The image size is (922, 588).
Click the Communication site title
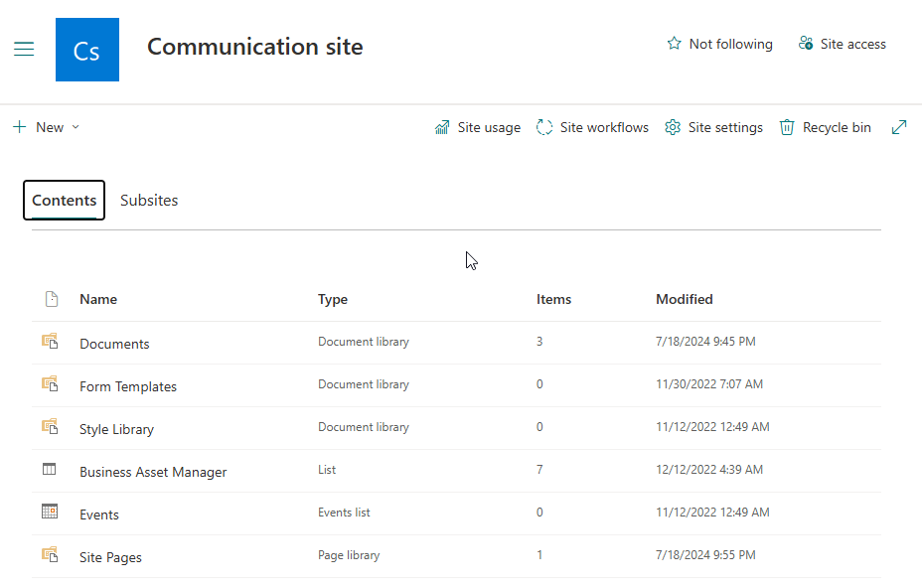(255, 47)
